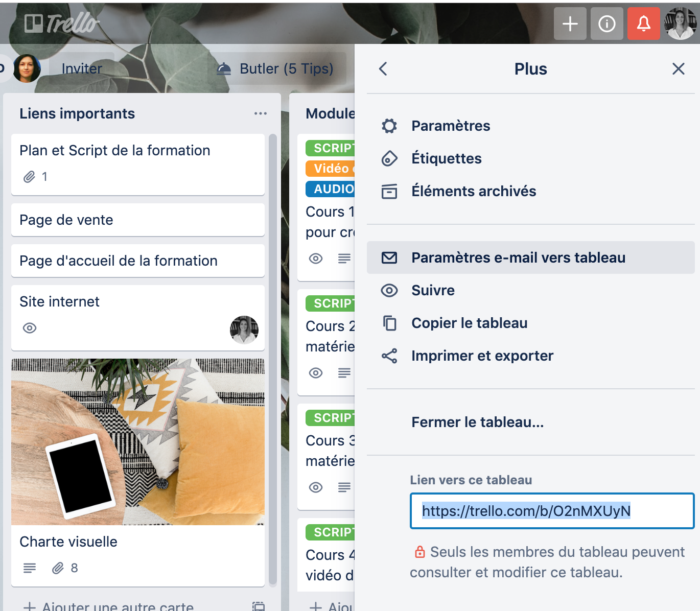
Task: Click the plus create button in header
Action: pos(570,24)
